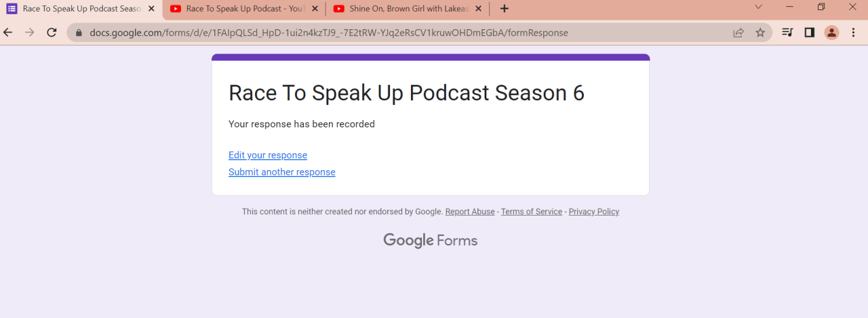Open the Chrome profile avatar
This screenshot has height=318, width=868.
tap(831, 33)
